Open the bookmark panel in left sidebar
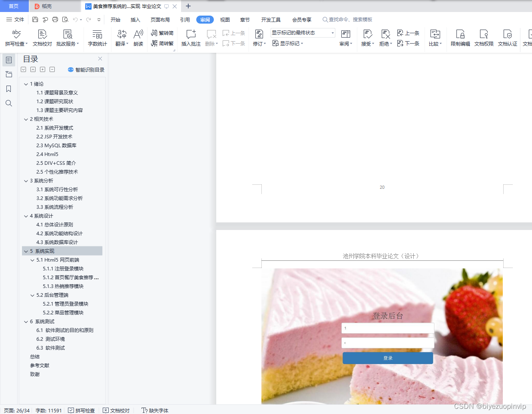This screenshot has width=532, height=414. coord(8,89)
